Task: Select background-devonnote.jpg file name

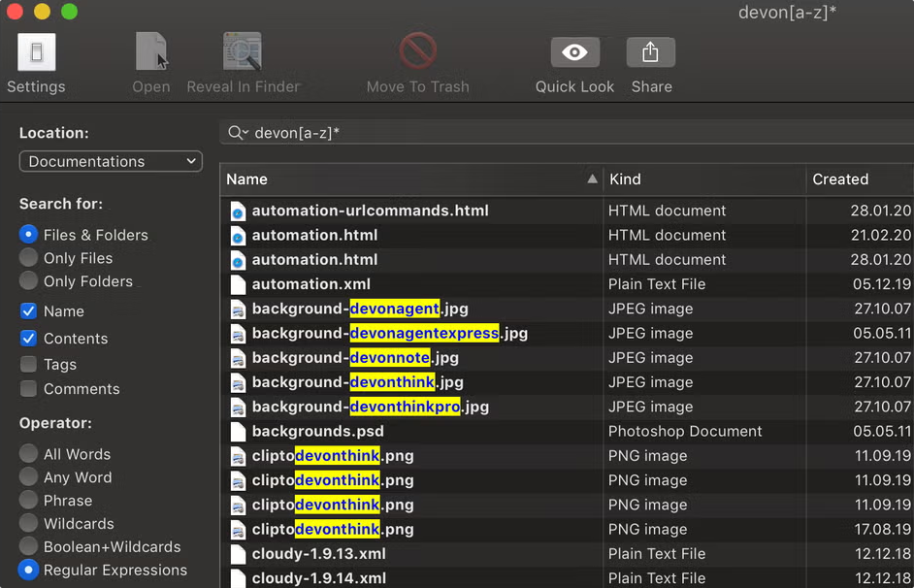Action: 355,358
